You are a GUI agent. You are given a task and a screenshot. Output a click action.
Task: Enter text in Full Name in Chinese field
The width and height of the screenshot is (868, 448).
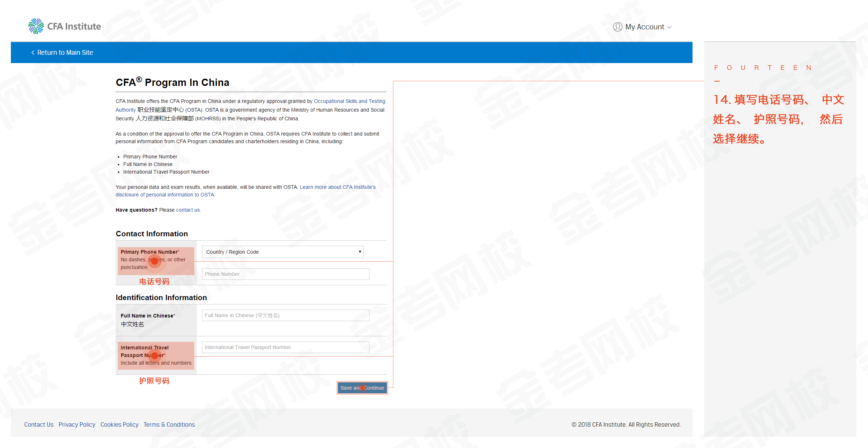point(284,315)
